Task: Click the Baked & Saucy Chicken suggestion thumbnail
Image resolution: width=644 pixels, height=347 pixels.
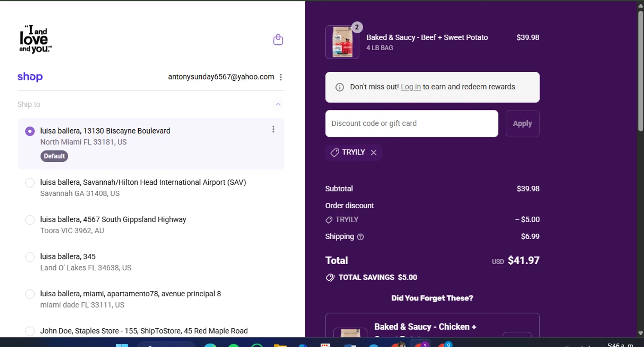Action: [350, 333]
